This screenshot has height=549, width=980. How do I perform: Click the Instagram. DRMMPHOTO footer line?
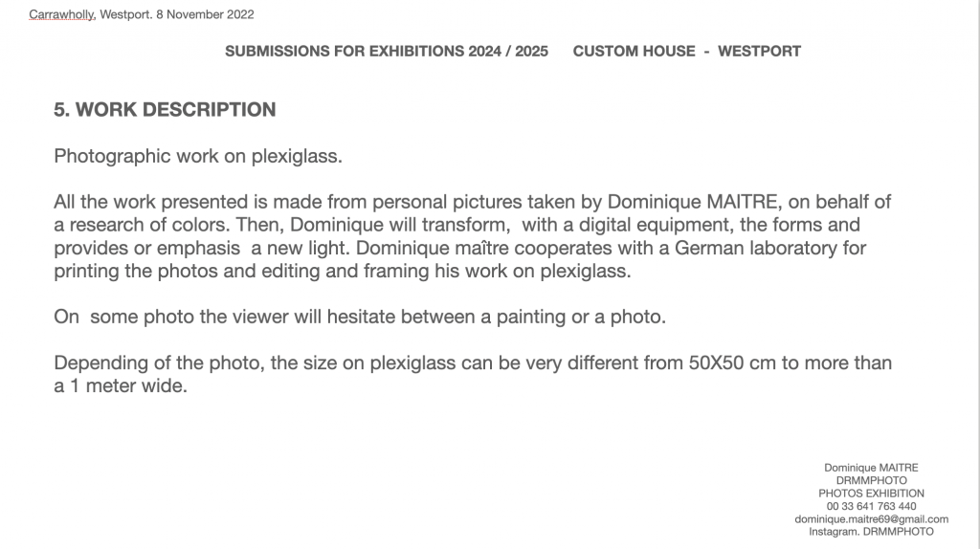click(x=871, y=532)
